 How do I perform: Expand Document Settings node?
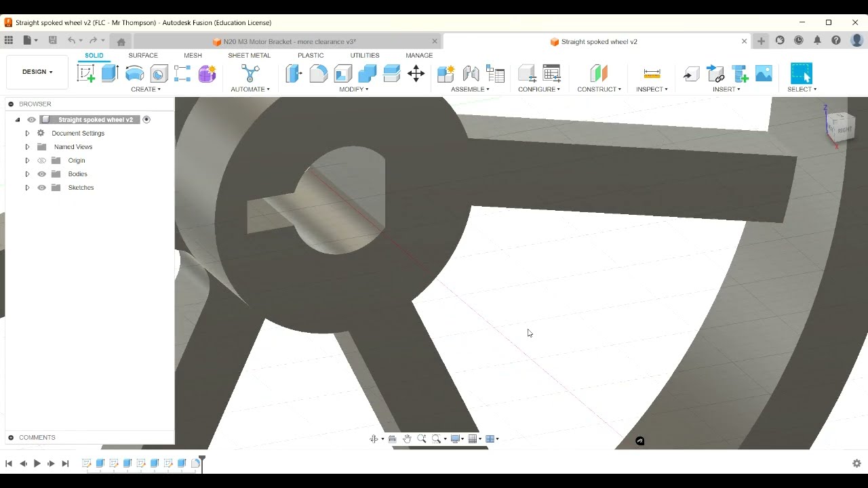(x=27, y=134)
